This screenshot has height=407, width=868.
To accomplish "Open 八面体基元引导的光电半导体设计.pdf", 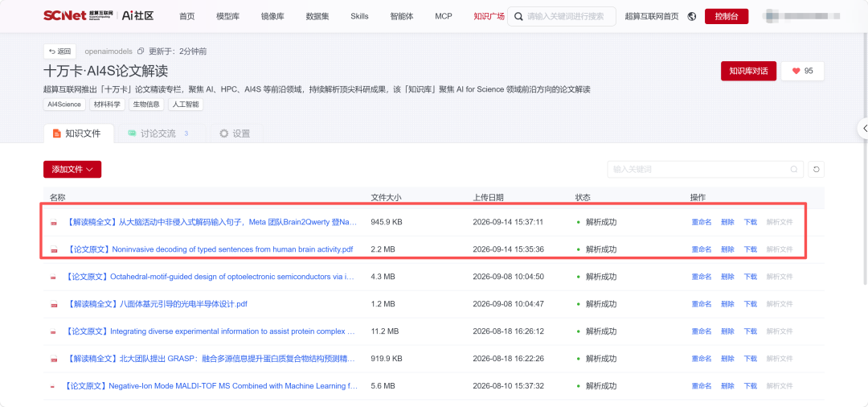I will [x=158, y=303].
